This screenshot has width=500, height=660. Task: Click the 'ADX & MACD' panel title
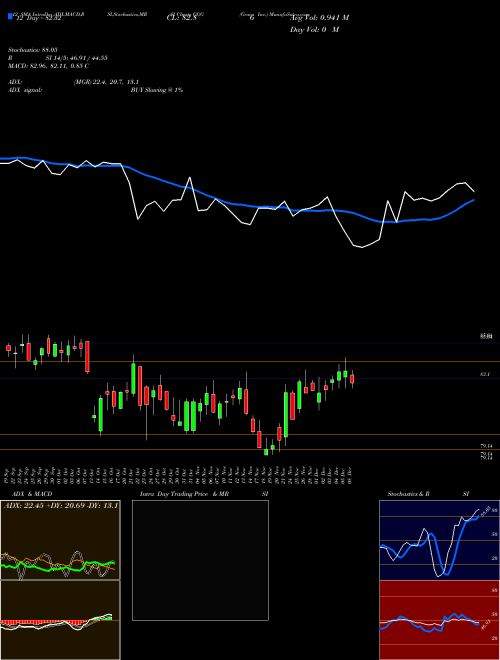pos(32,494)
